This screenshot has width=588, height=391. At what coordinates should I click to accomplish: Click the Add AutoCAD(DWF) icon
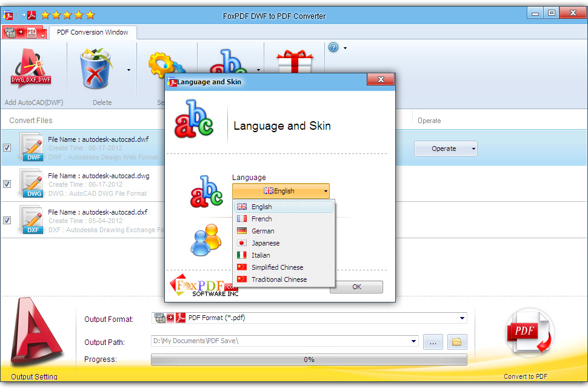pos(31,69)
